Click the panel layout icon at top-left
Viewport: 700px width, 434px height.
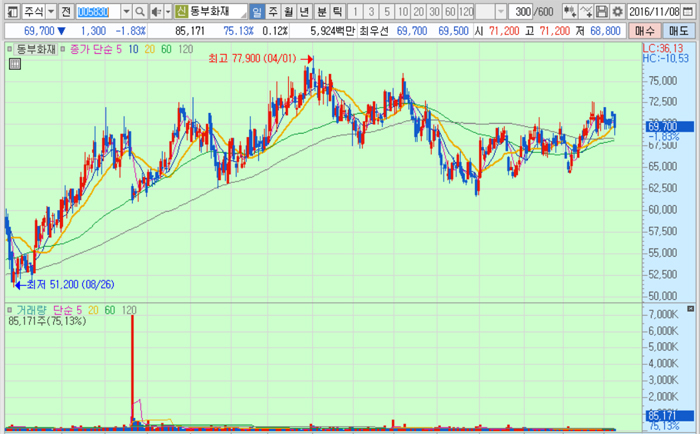(10, 11)
